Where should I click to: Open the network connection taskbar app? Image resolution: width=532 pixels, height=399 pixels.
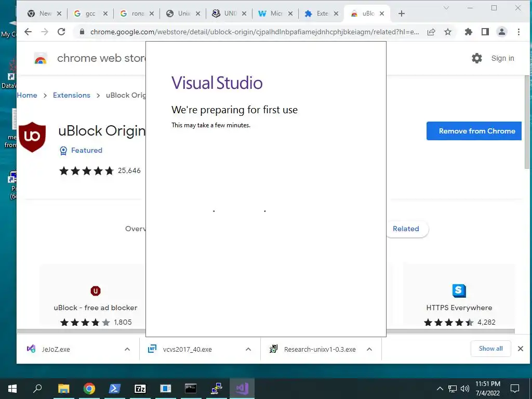(x=217, y=389)
